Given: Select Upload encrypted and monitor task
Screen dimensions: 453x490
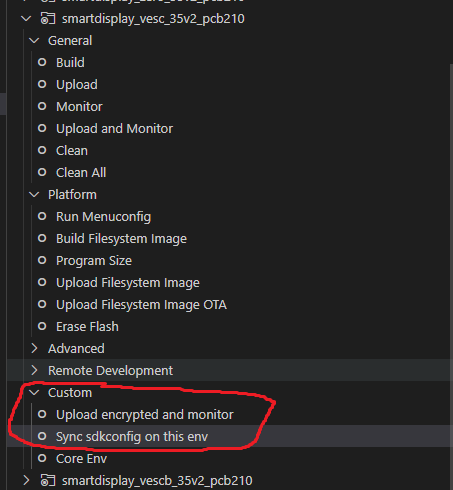Looking at the screenshot, I should (145, 415).
